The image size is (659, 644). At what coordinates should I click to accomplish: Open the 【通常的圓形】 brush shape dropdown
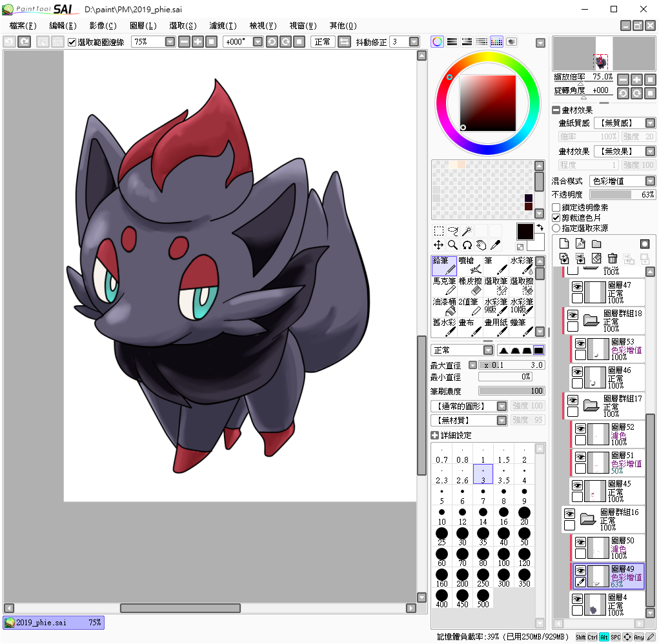pyautogui.click(x=502, y=407)
